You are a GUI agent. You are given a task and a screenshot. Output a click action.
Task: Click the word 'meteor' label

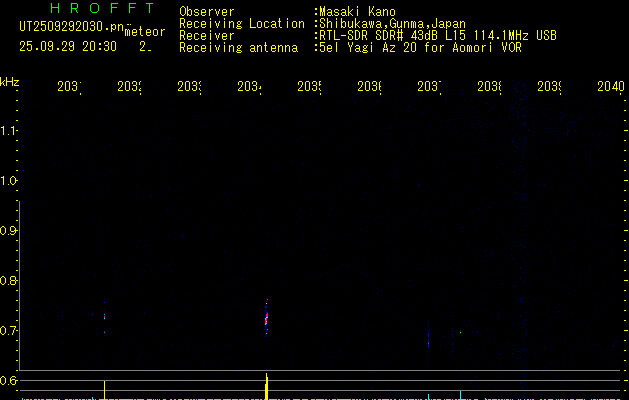tap(145, 32)
